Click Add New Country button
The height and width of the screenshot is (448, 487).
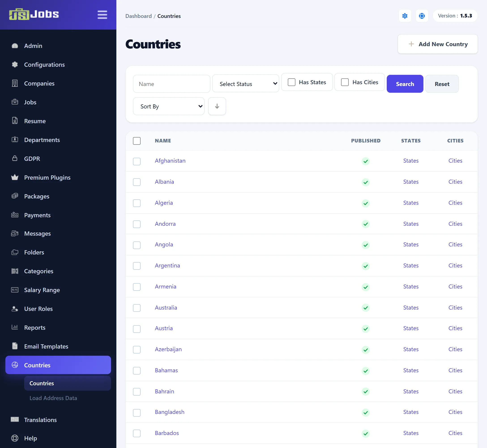438,44
